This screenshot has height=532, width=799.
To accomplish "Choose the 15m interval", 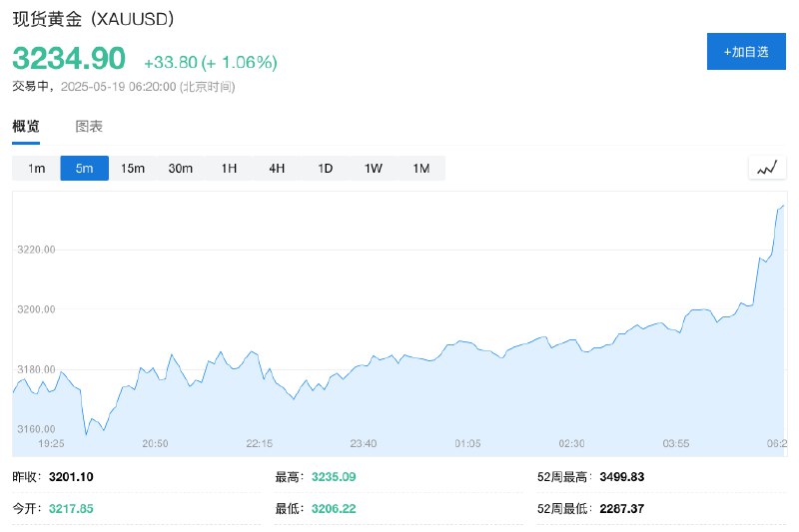I will 133,168.
